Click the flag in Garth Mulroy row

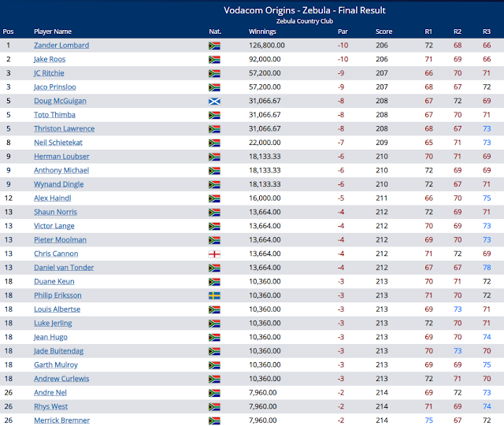[214, 365]
